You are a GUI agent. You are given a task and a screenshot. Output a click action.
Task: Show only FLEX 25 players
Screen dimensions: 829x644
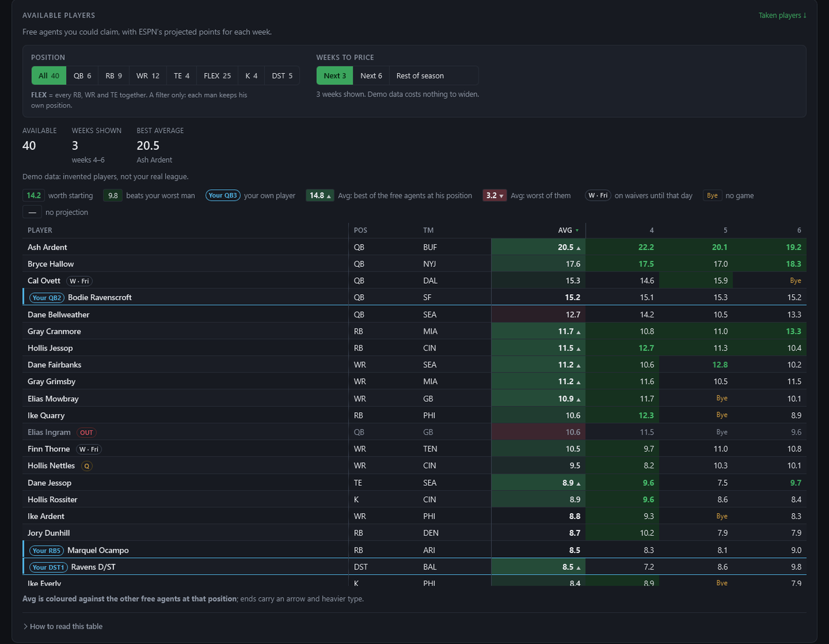coord(217,76)
